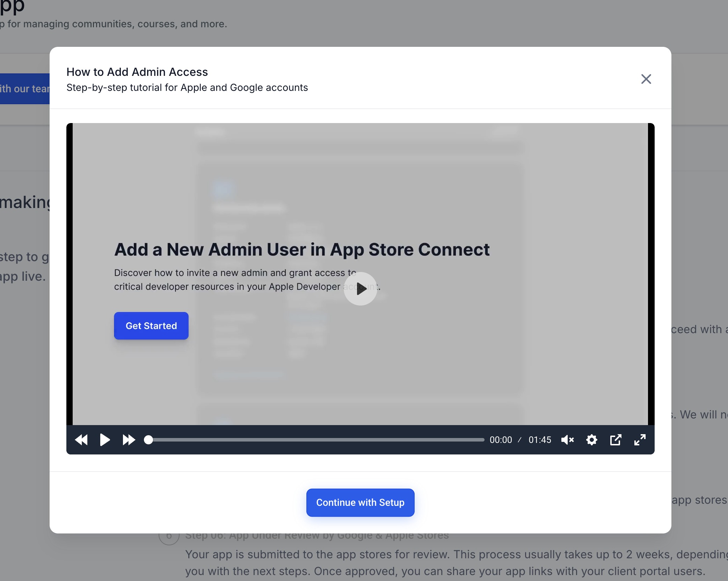
Task: Click "Discover how to invite a new admin" description
Action: 247,280
